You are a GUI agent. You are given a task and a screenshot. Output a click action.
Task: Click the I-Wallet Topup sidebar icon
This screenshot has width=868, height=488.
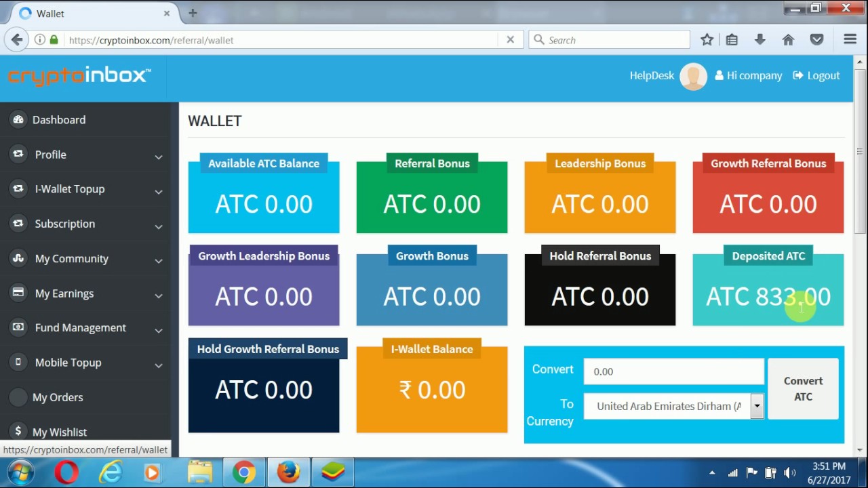click(18, 188)
